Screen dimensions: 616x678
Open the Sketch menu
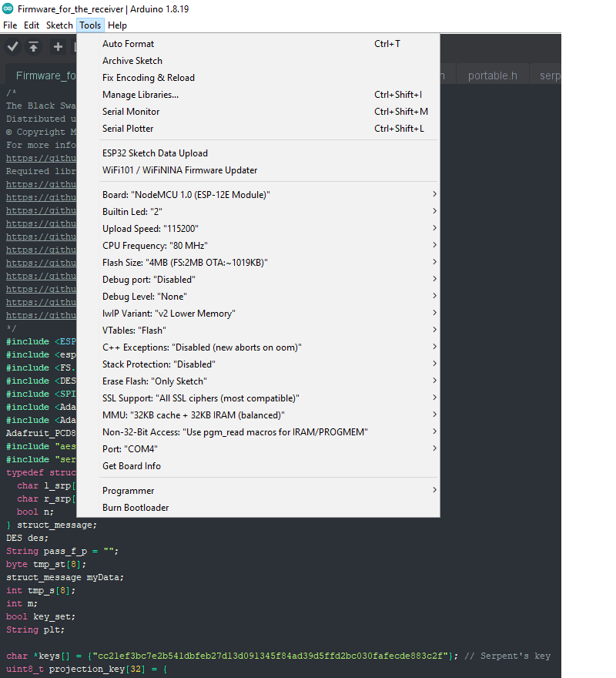point(59,25)
